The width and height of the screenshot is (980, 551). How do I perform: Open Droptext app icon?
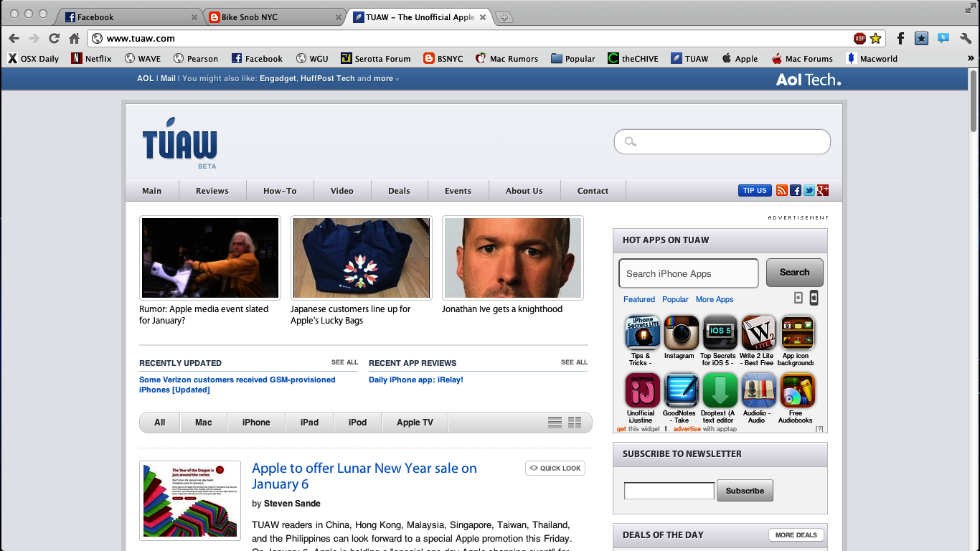(x=720, y=390)
